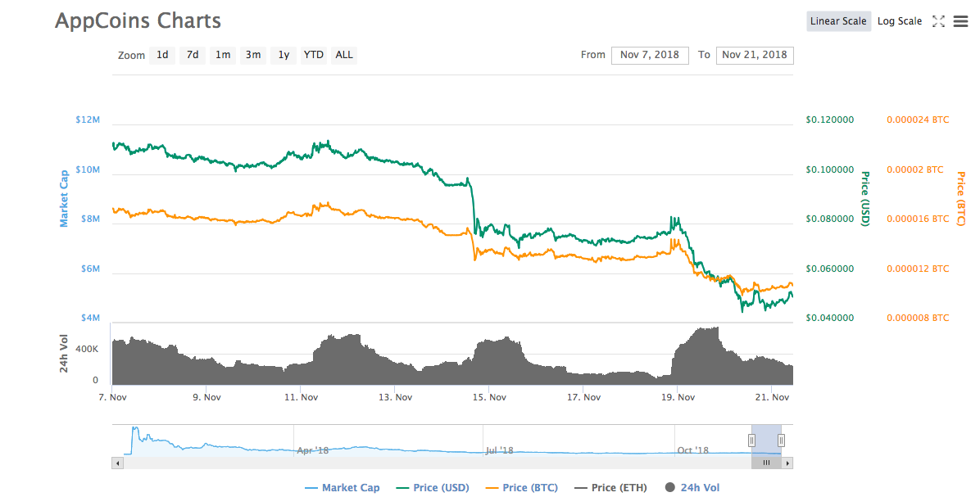Viewport: 980px width, 497px height.
Task: Edit the To date field
Action: 755,55
